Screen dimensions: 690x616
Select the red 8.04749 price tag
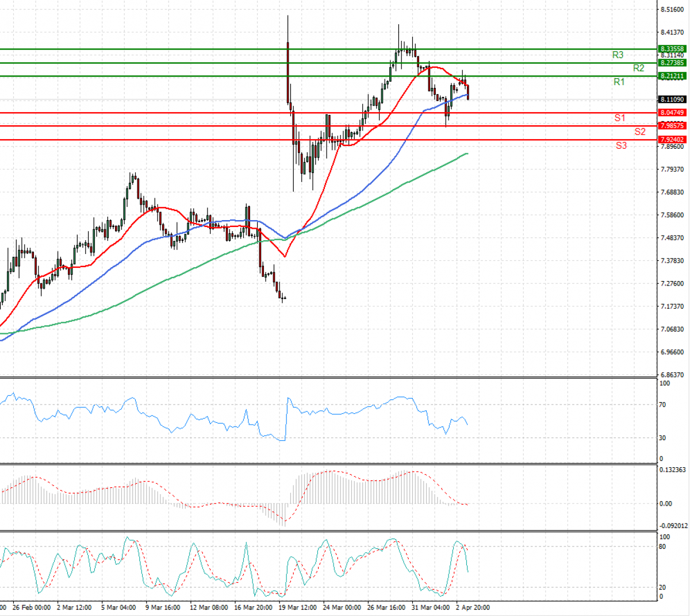coord(672,113)
